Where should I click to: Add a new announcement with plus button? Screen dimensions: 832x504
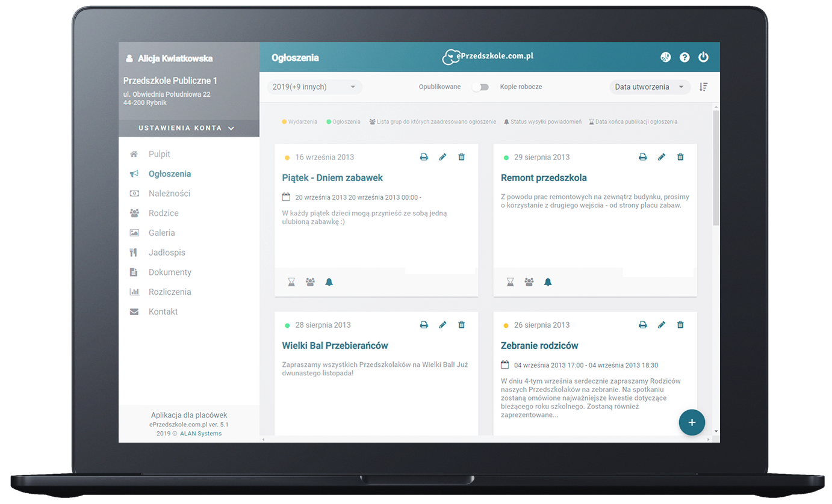692,422
